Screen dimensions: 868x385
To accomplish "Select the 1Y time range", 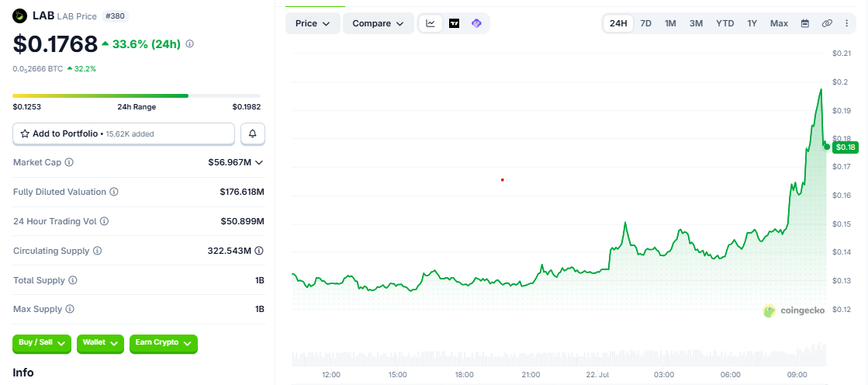I will tap(752, 23).
